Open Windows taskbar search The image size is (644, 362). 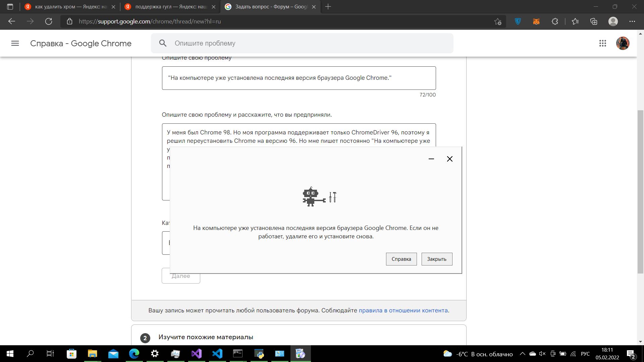tap(30, 354)
